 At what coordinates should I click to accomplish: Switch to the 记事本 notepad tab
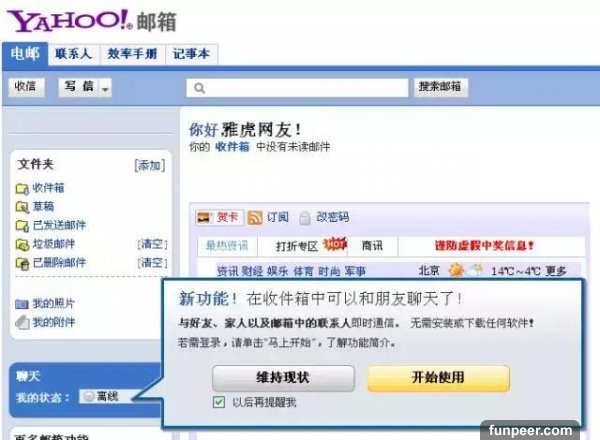pyautogui.click(x=191, y=54)
